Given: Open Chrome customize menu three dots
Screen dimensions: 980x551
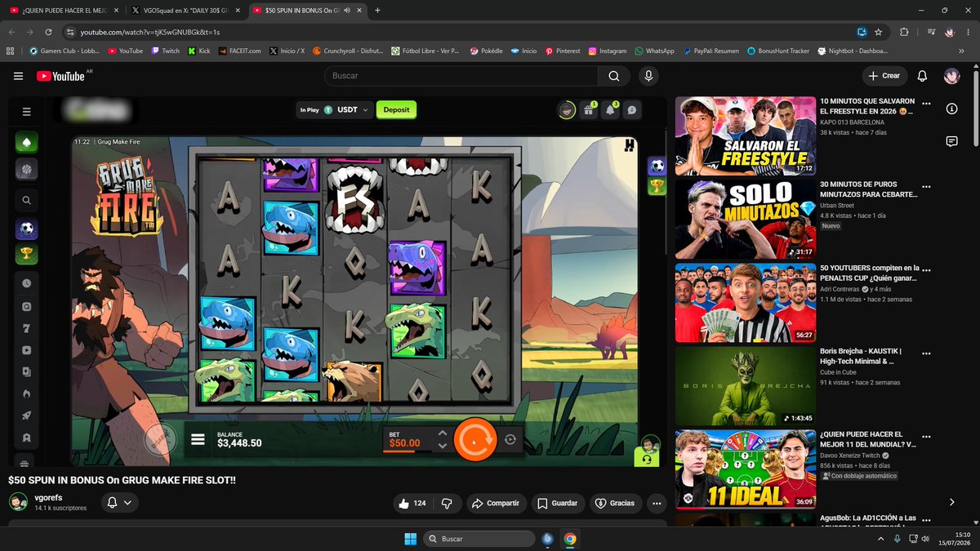Looking at the screenshot, I should [970, 32].
